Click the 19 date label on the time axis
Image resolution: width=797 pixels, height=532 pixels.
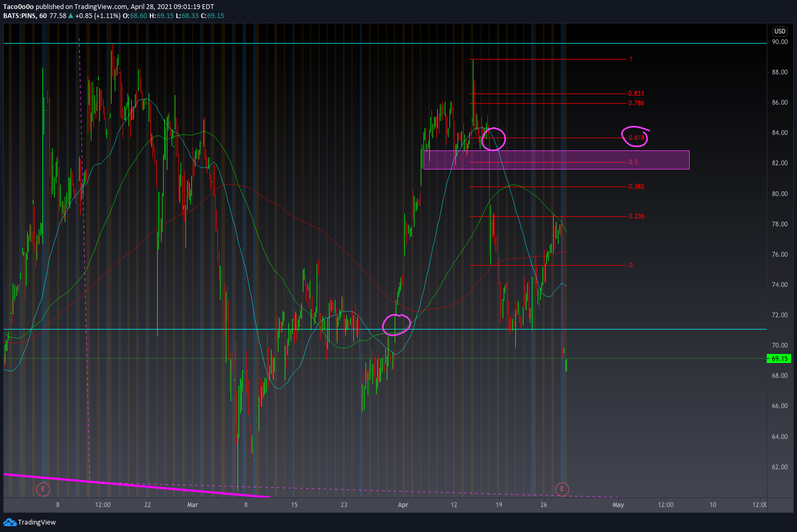pos(499,505)
